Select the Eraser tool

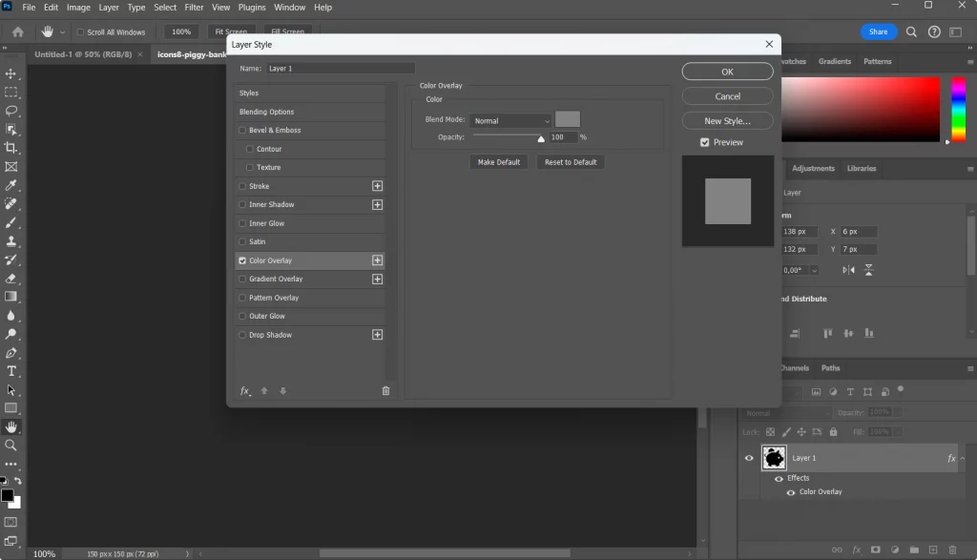click(11, 279)
